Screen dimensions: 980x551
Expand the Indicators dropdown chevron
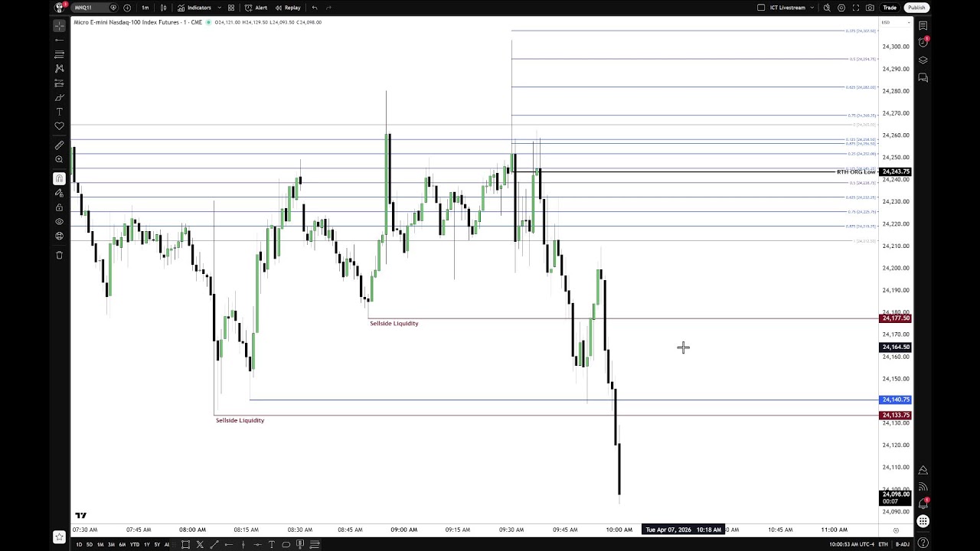click(x=219, y=8)
